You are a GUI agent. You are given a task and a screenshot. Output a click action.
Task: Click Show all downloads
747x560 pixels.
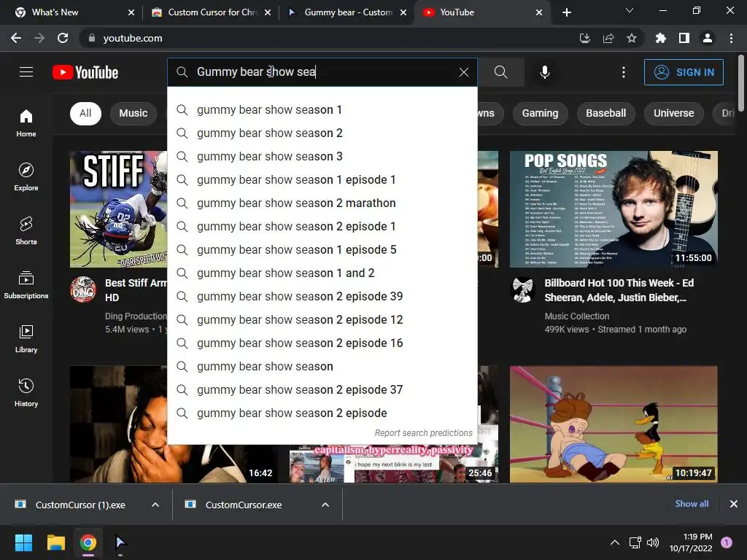pyautogui.click(x=692, y=504)
